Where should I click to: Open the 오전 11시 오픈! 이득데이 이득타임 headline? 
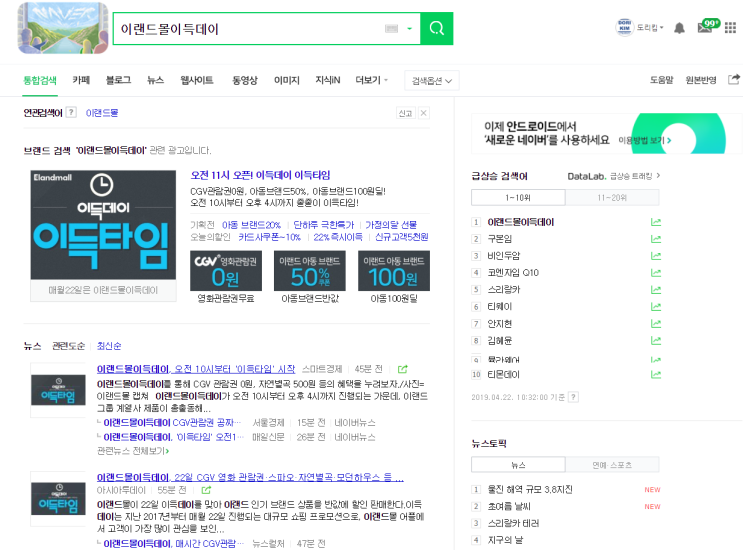(x=260, y=175)
